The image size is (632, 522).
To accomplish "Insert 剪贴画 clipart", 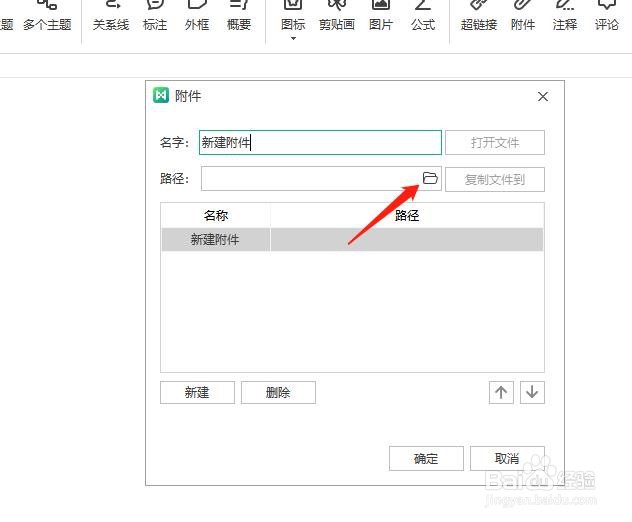I will point(337,16).
